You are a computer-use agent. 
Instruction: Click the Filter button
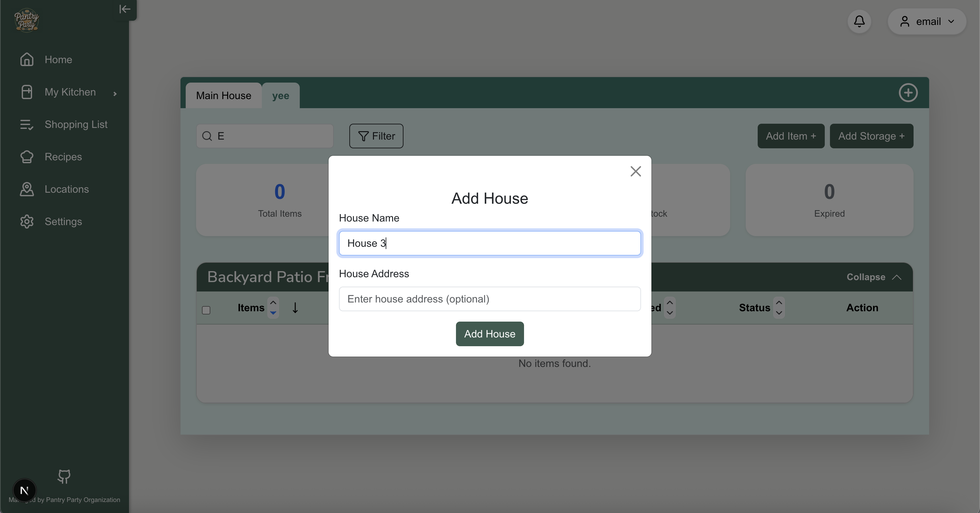(x=376, y=136)
